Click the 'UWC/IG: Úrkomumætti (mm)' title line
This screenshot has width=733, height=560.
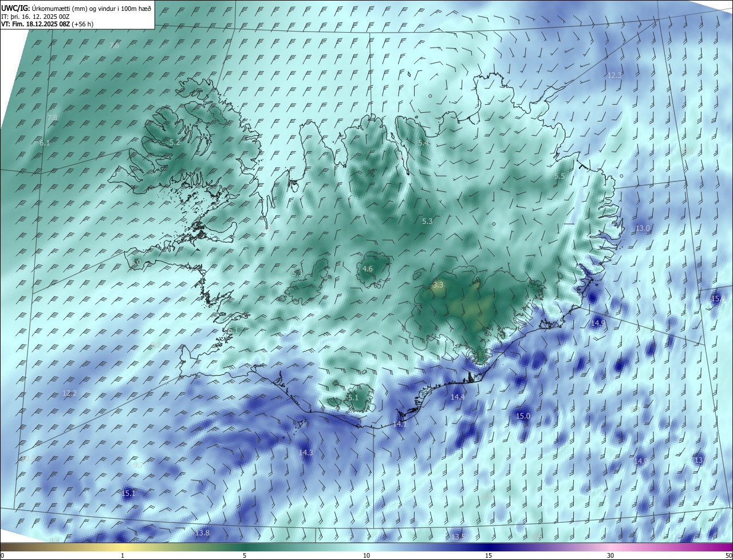77,8
